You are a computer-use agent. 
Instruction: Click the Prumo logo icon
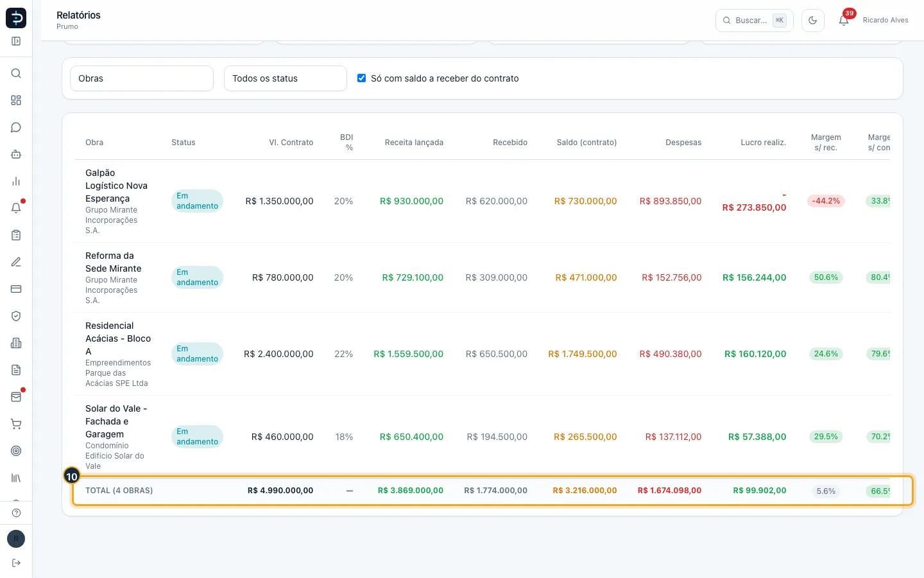16,18
